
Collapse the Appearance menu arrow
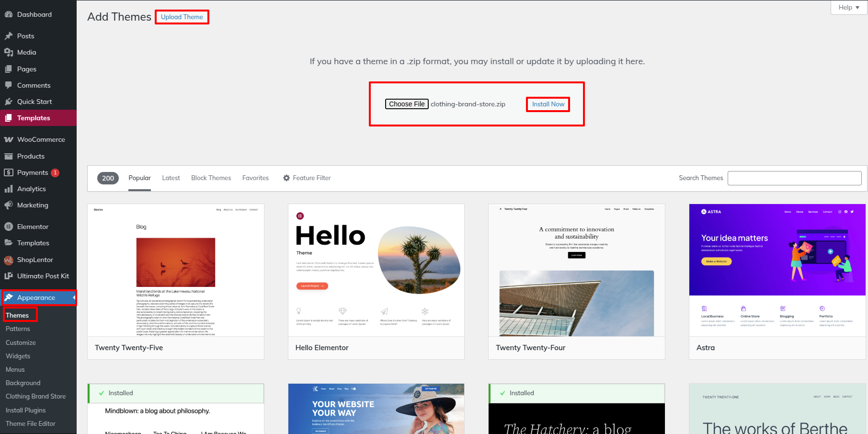tap(74, 297)
